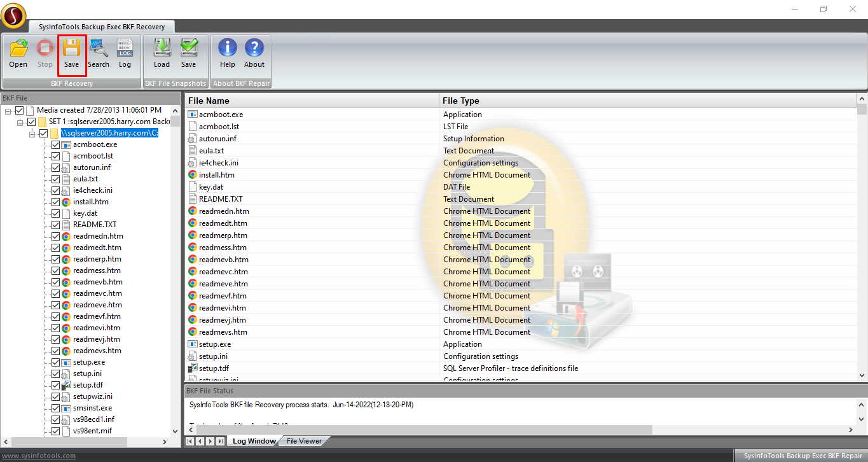Click the BKF tree scroll-right arrow
Image resolution: width=868 pixels, height=462 pixels.
coord(165,442)
